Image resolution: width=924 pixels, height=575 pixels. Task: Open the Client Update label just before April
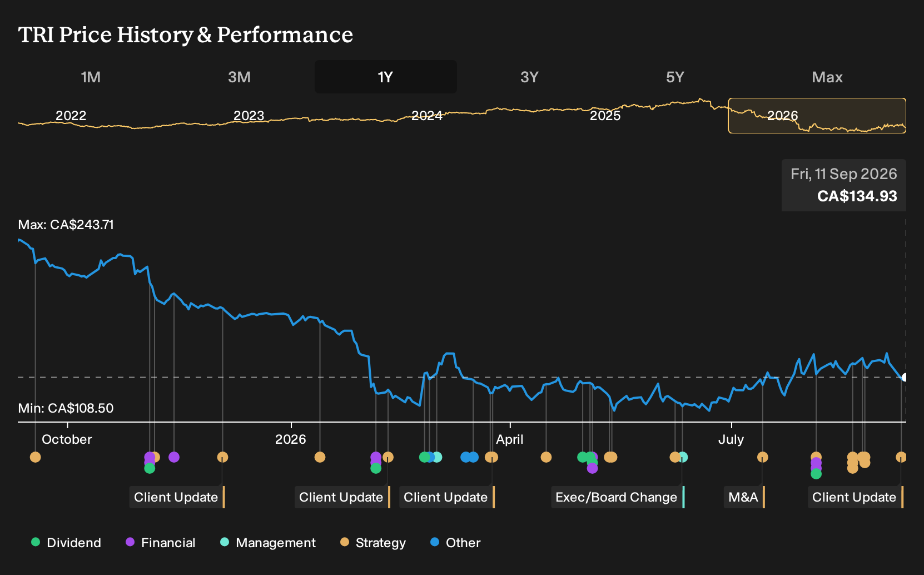click(446, 497)
